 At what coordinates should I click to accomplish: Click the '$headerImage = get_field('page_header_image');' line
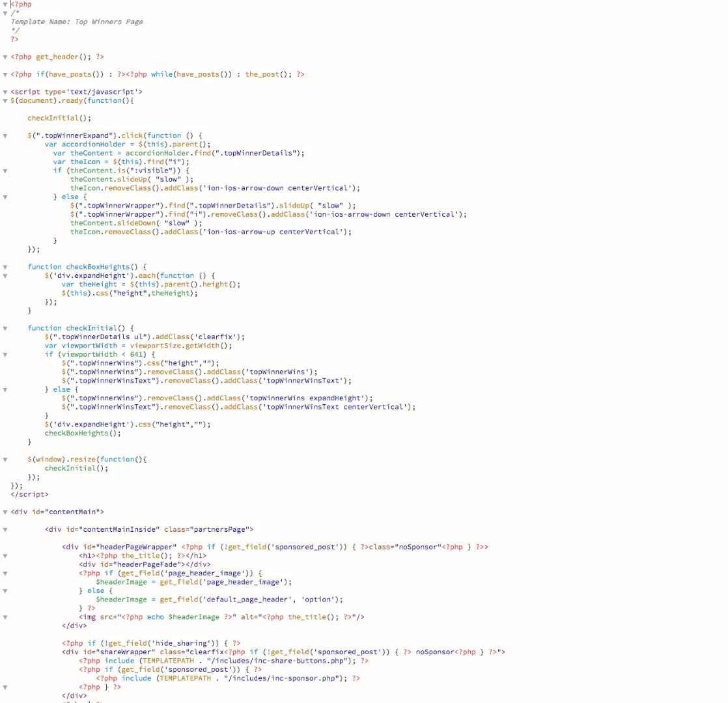[193, 583]
